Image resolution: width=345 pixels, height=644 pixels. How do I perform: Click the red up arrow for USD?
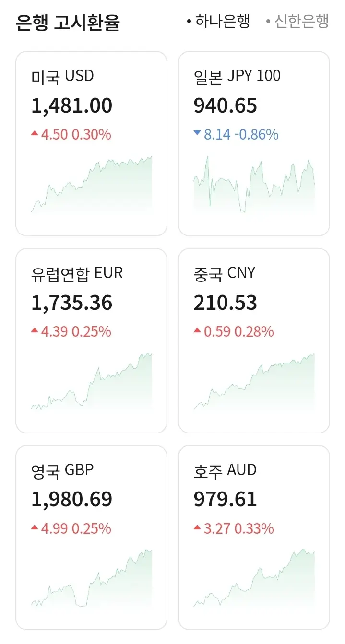[35, 134]
